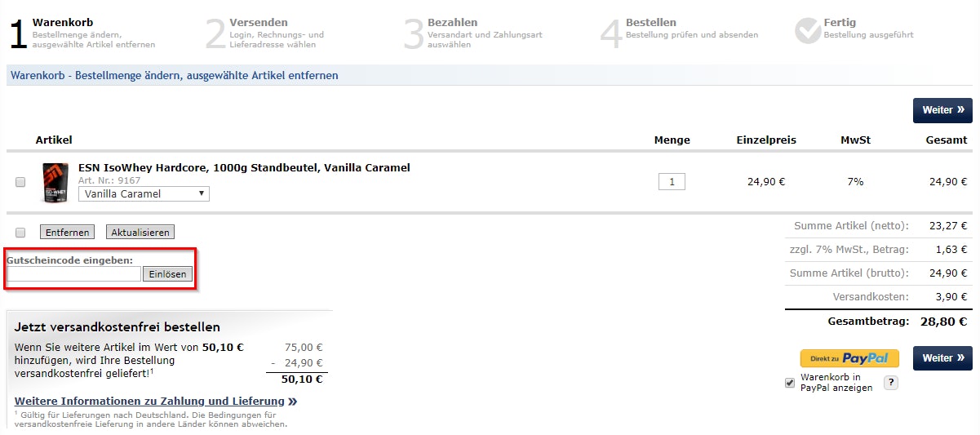This screenshot has height=435, width=980.
Task: Click the 75,00 € free shipping threshold
Action: 304,347
